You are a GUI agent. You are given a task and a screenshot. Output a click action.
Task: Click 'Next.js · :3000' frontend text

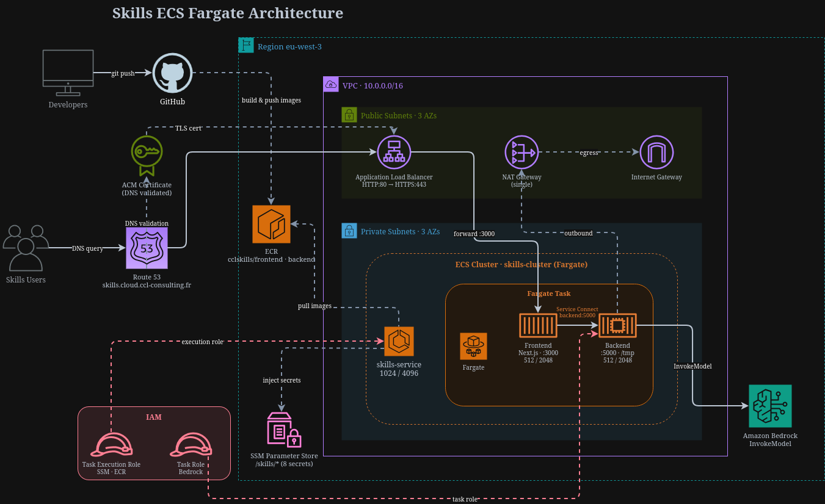coord(537,353)
